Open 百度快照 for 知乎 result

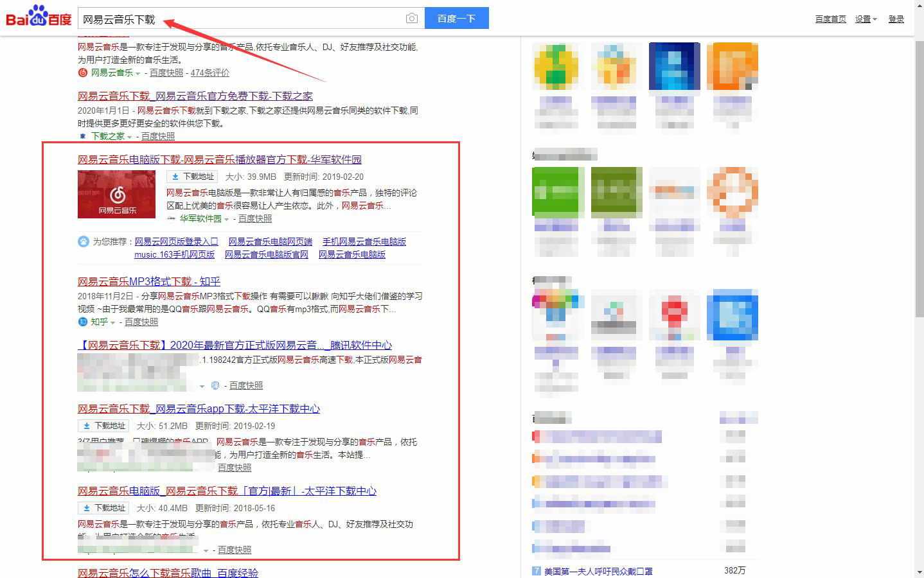click(x=141, y=322)
